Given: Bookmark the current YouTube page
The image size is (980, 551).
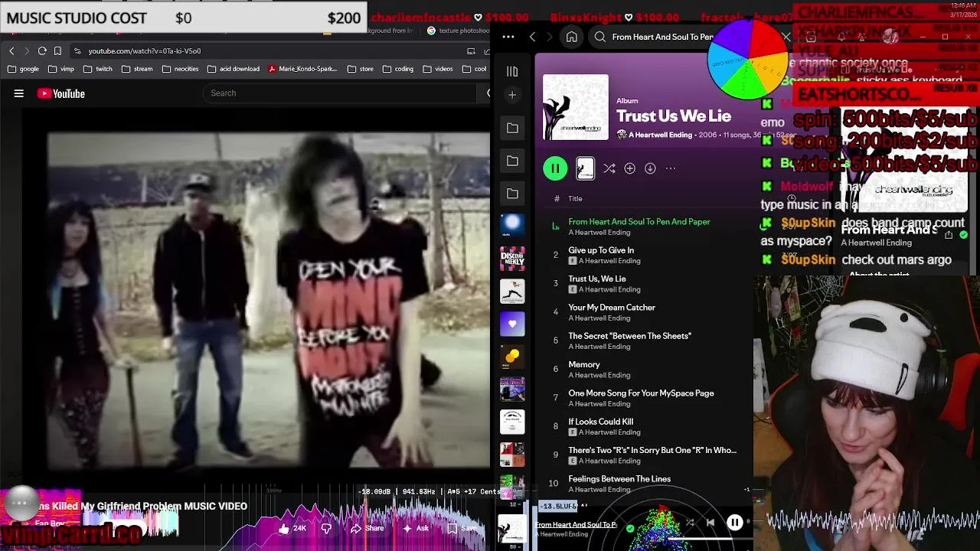Looking at the screenshot, I should coord(57,51).
